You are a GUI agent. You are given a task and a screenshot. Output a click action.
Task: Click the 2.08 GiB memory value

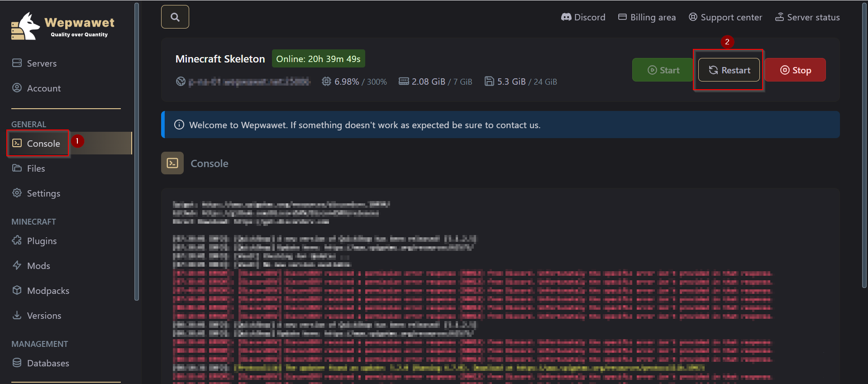click(x=429, y=82)
